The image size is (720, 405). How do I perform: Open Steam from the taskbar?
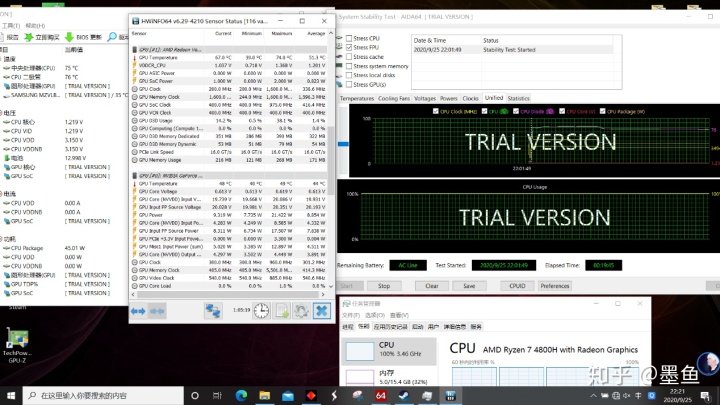point(404,395)
